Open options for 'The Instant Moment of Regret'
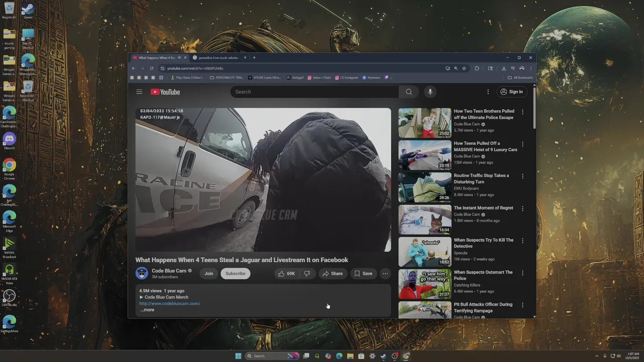 [x=522, y=209]
